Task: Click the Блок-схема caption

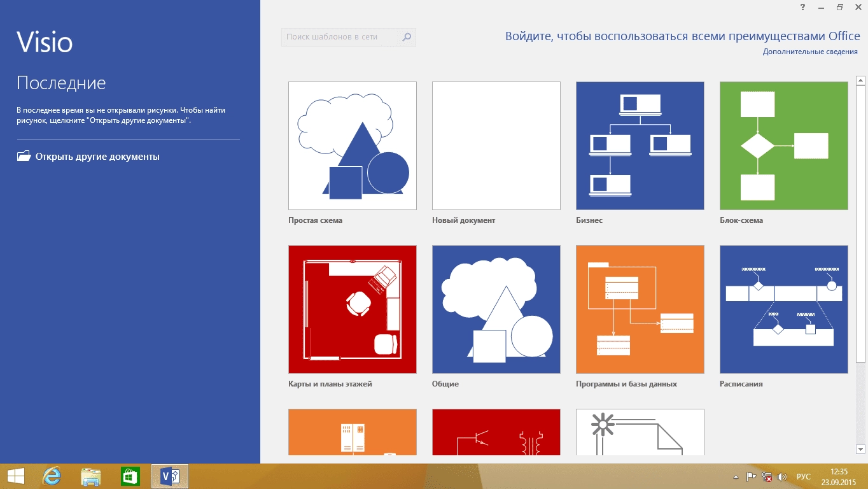Action: (x=741, y=220)
